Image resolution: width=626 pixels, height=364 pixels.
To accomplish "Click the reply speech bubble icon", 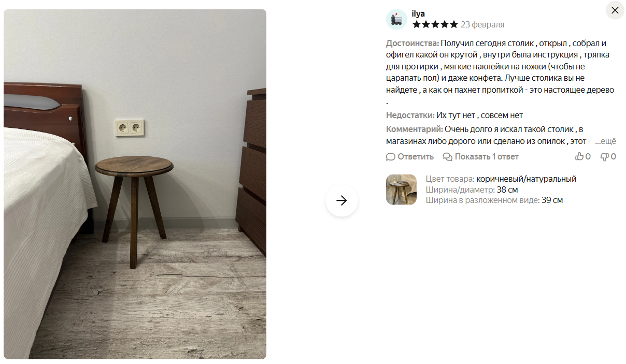I will click(x=391, y=156).
